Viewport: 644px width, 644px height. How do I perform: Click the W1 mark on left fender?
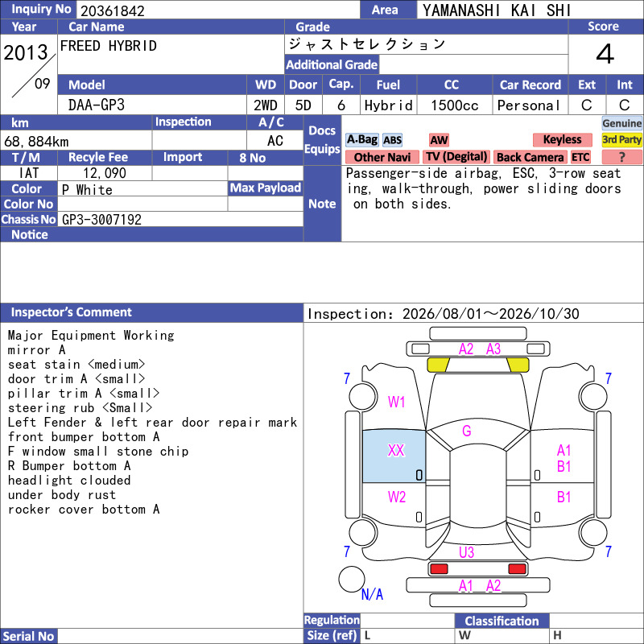[397, 402]
